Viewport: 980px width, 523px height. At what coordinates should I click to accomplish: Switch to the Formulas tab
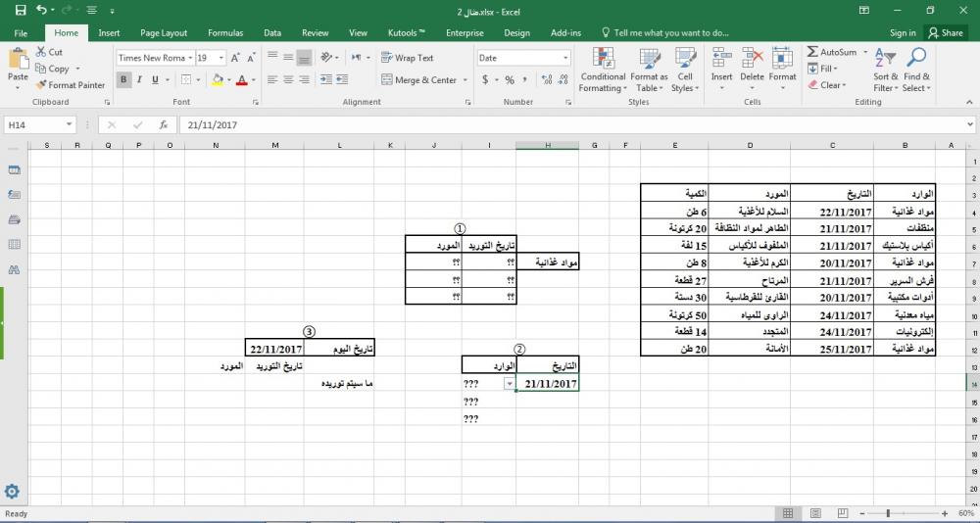click(225, 32)
